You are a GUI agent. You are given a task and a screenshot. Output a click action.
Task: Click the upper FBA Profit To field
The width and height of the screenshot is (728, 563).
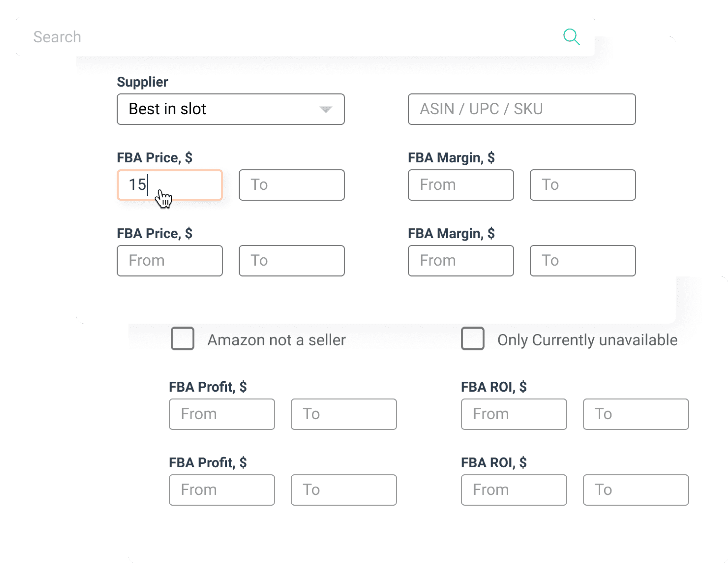coord(344,414)
